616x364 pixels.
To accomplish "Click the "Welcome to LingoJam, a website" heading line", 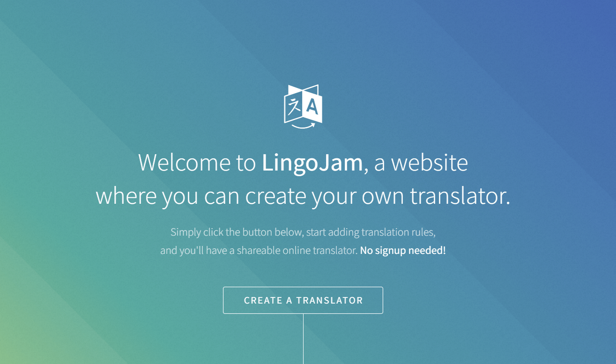I will point(303,163).
